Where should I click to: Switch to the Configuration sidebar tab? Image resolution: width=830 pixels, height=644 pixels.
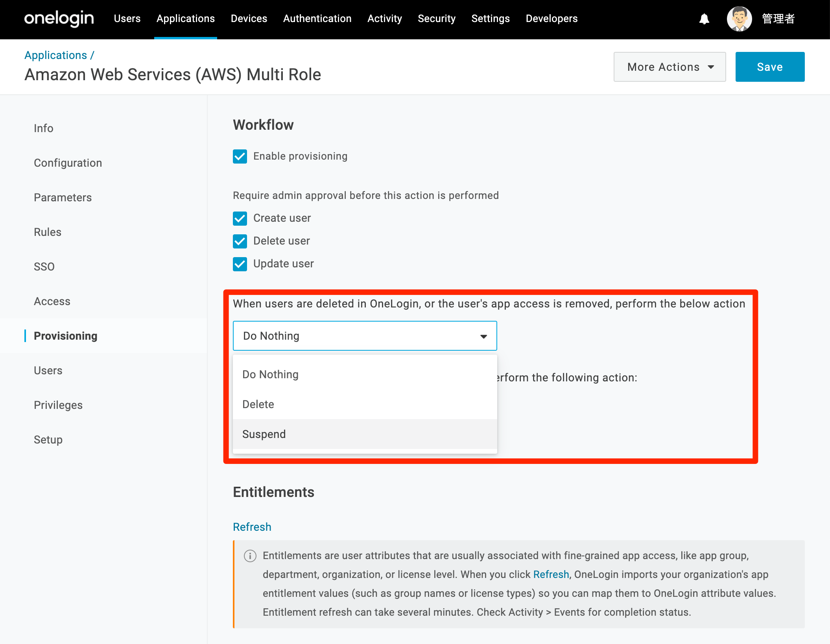coord(68,163)
